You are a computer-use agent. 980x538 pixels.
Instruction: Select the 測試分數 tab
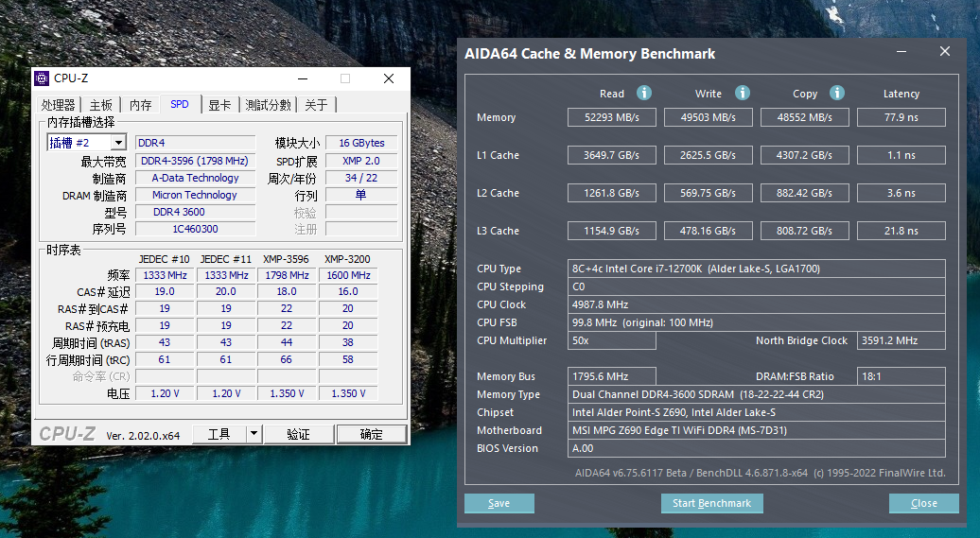point(268,105)
